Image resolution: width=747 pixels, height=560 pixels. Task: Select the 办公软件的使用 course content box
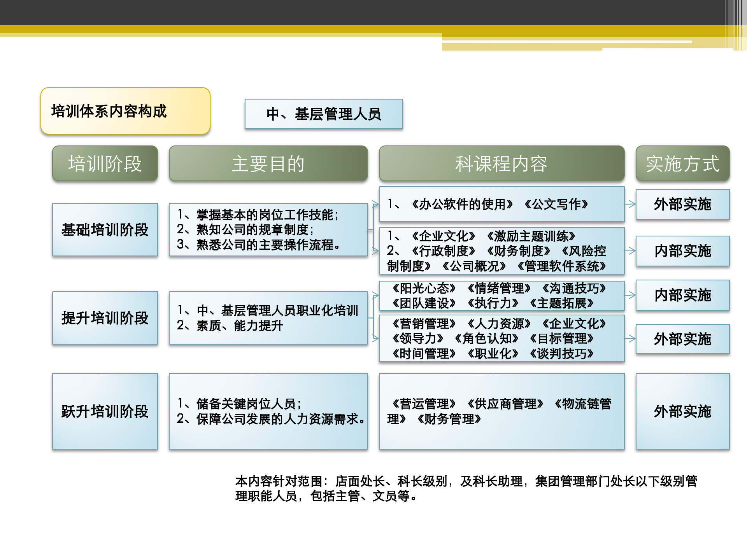(502, 204)
